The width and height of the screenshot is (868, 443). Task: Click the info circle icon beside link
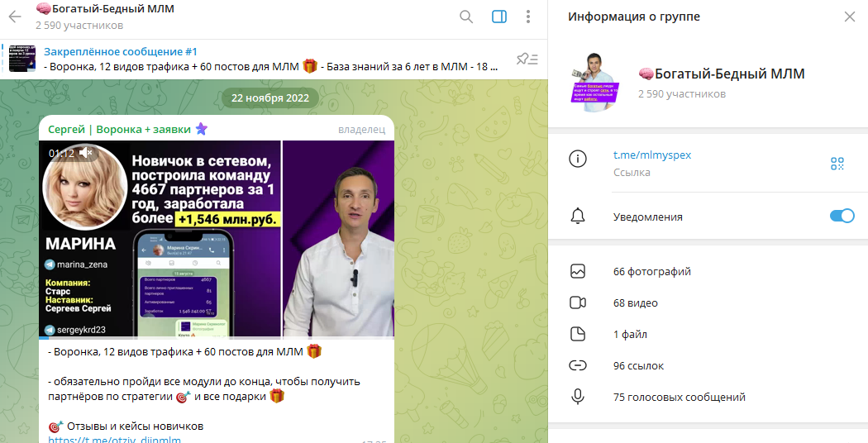click(x=577, y=159)
